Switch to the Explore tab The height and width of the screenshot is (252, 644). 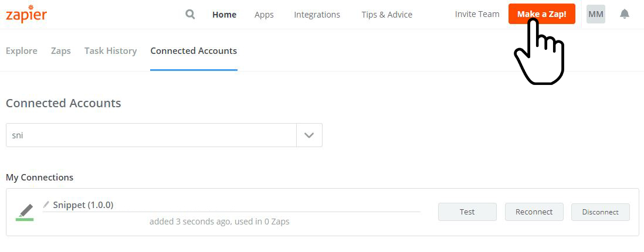22,51
